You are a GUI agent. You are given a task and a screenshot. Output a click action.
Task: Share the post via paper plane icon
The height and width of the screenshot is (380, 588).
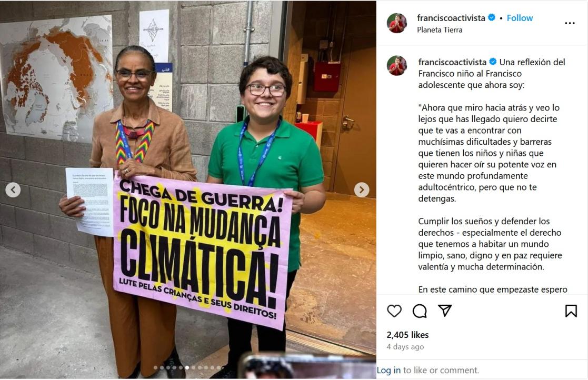[445, 311]
